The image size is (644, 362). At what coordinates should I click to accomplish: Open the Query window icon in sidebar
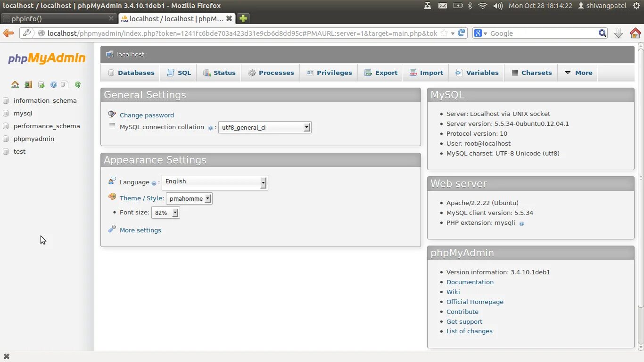(41, 85)
